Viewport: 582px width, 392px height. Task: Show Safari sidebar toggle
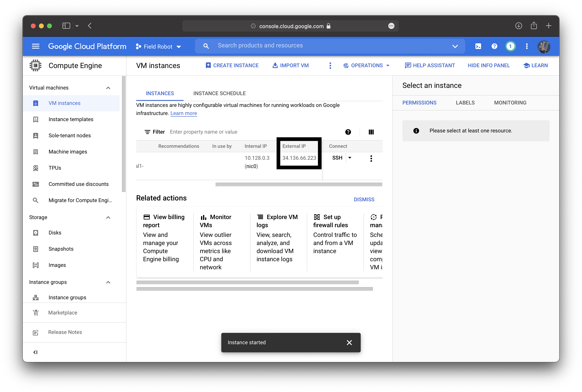pyautogui.click(x=66, y=26)
